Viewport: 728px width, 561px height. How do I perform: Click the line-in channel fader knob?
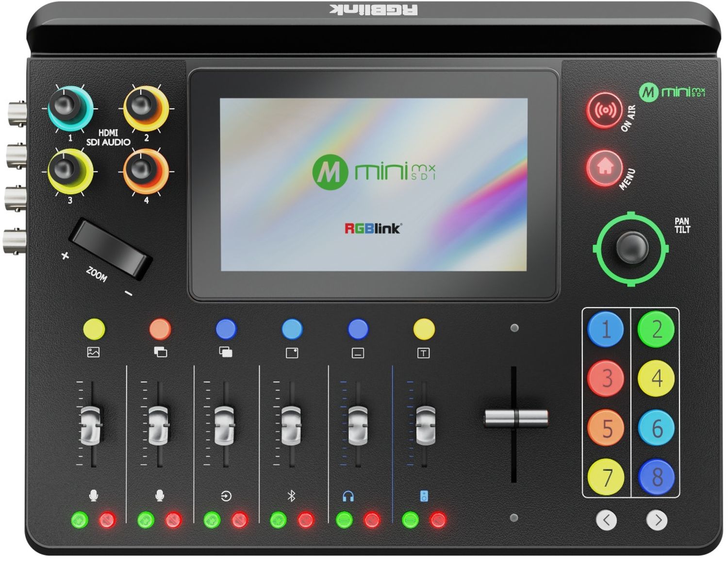tap(224, 425)
